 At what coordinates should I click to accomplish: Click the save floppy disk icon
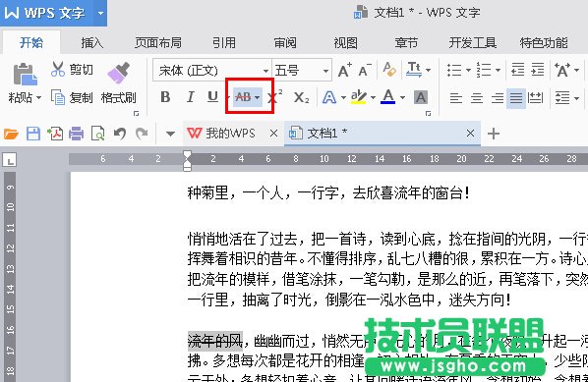(33, 134)
